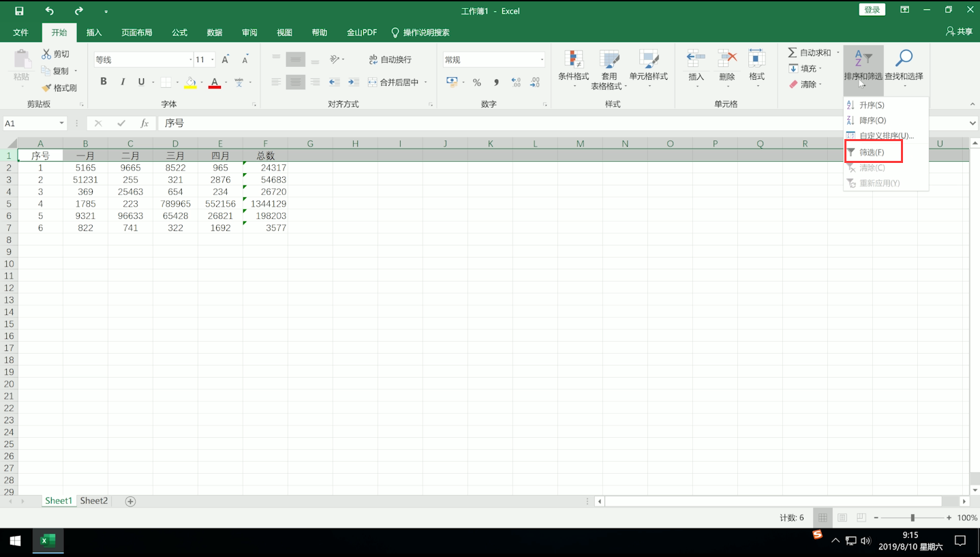Open the File (文件) tab
This screenshot has width=980, height=557.
pos(21,33)
